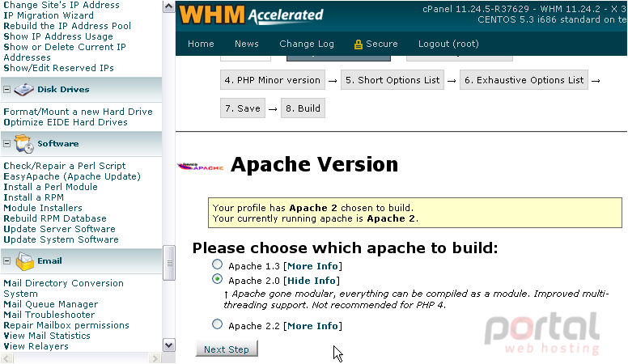Click Logout (root)
The image size is (628, 364).
click(x=448, y=44)
